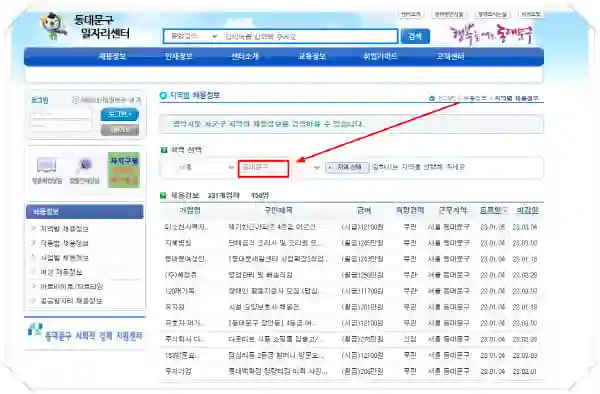Image resolution: width=600 pixels, height=394 pixels.
Task: Click the 지역 선택 region select button
Action: pos(347,168)
